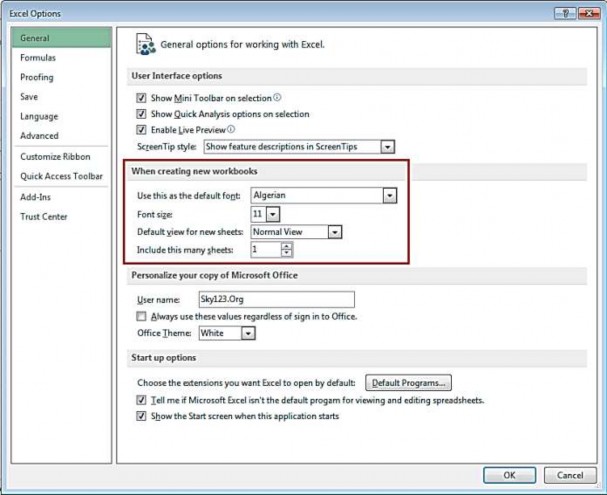The width and height of the screenshot is (607, 495).
Task: Click the Help question mark button
Action: [566, 12]
